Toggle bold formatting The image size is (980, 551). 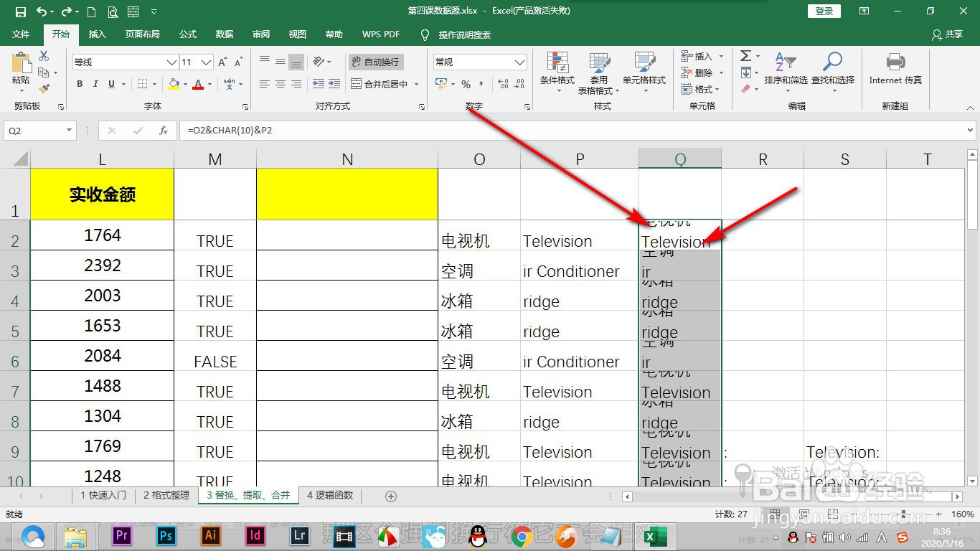pos(80,84)
